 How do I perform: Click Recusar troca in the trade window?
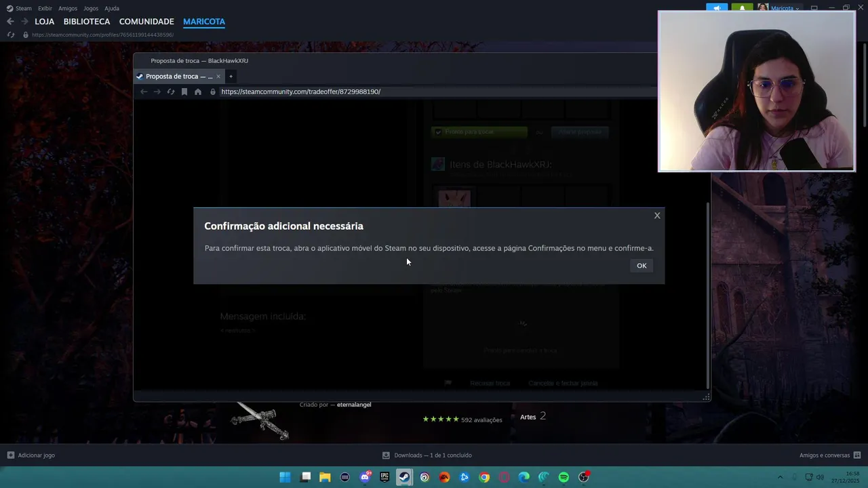[x=490, y=383]
